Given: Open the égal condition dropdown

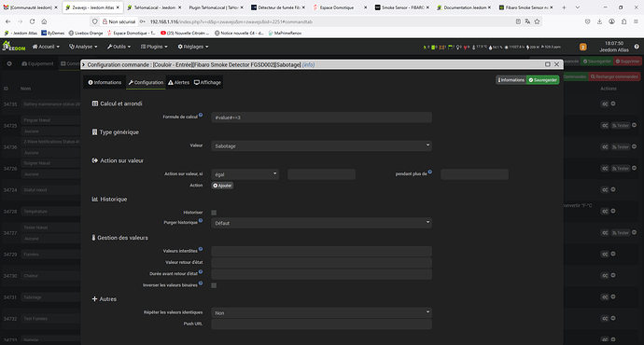Looking at the screenshot, I should click(x=245, y=174).
